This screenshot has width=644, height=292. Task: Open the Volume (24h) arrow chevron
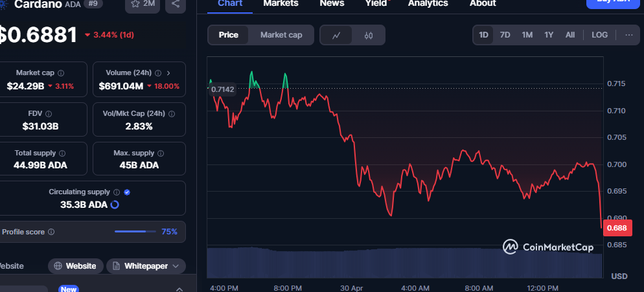pos(168,73)
